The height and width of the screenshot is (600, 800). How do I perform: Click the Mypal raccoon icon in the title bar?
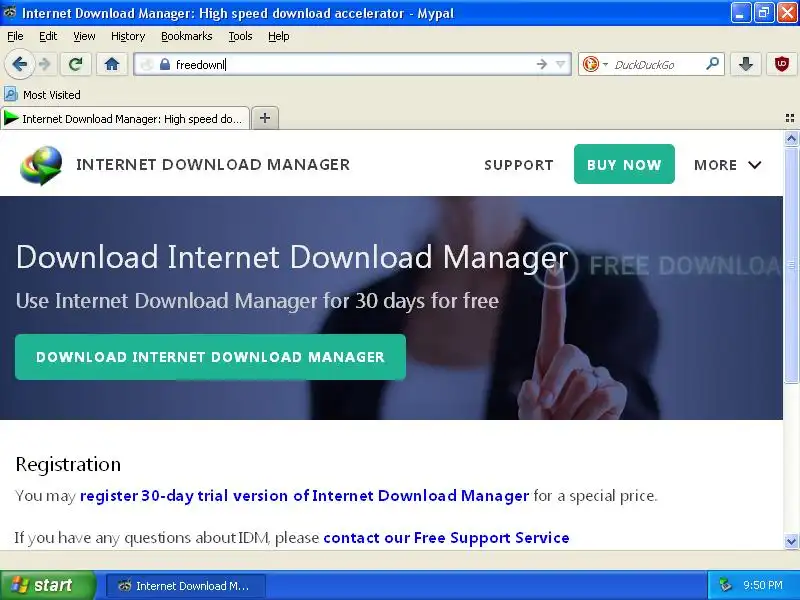[10, 12]
